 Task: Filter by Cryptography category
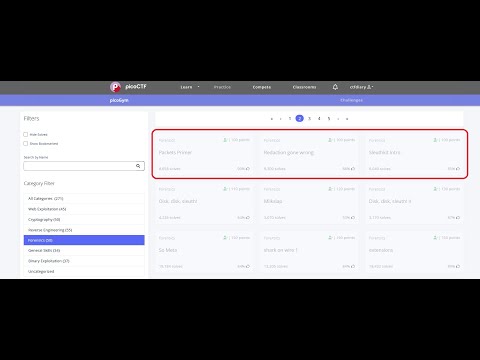point(84,219)
